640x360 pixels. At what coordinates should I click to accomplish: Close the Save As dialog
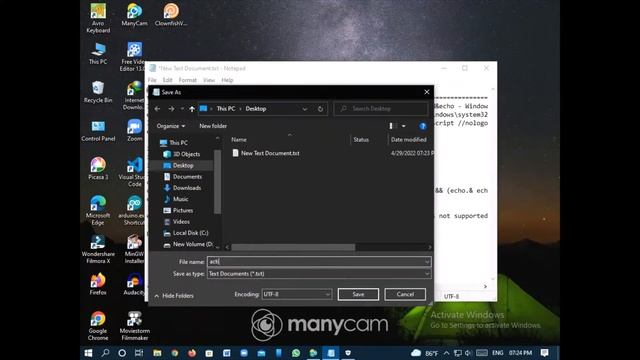coord(427,92)
